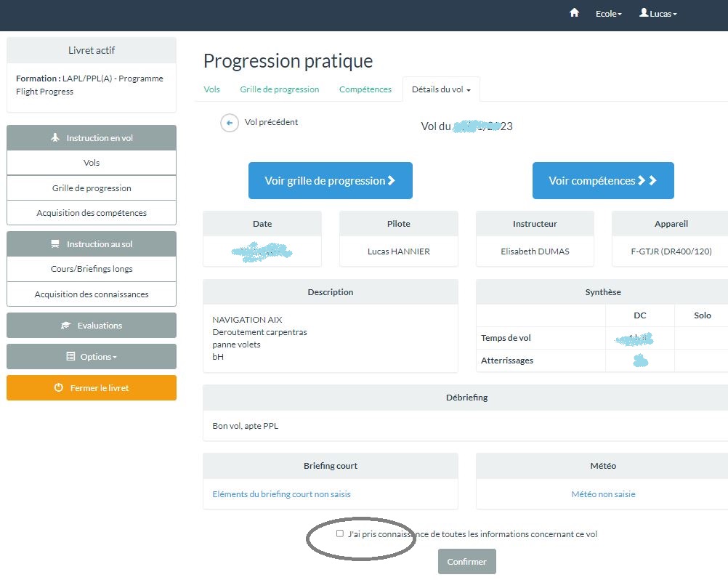The height and width of the screenshot is (580, 728).
Task: Switch to the Vols tab
Action: [211, 89]
